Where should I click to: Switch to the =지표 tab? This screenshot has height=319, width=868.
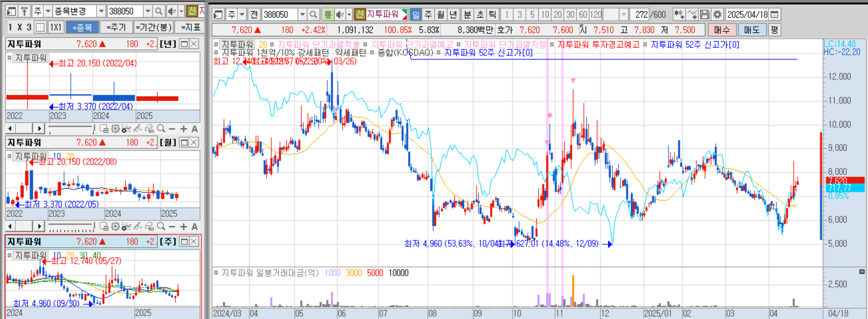click(191, 28)
